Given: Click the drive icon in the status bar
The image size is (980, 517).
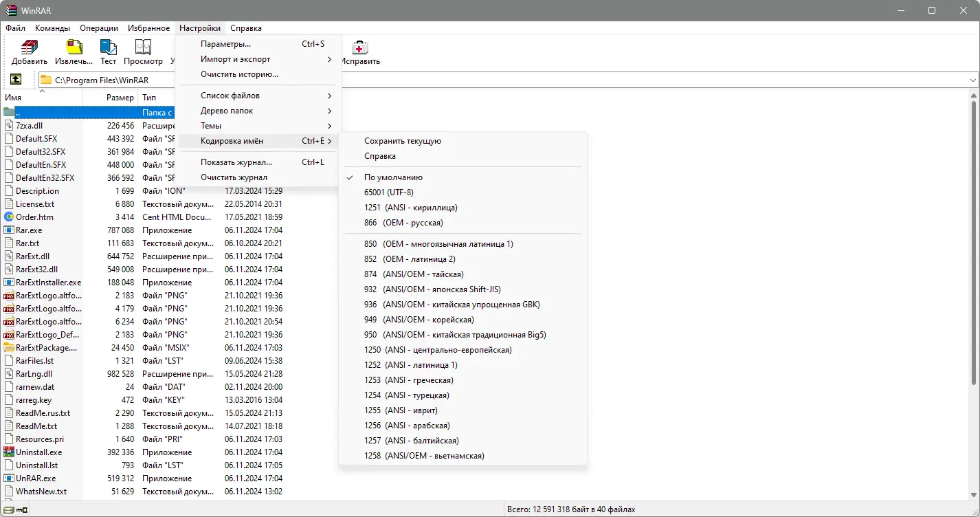Looking at the screenshot, I should pos(9,509).
